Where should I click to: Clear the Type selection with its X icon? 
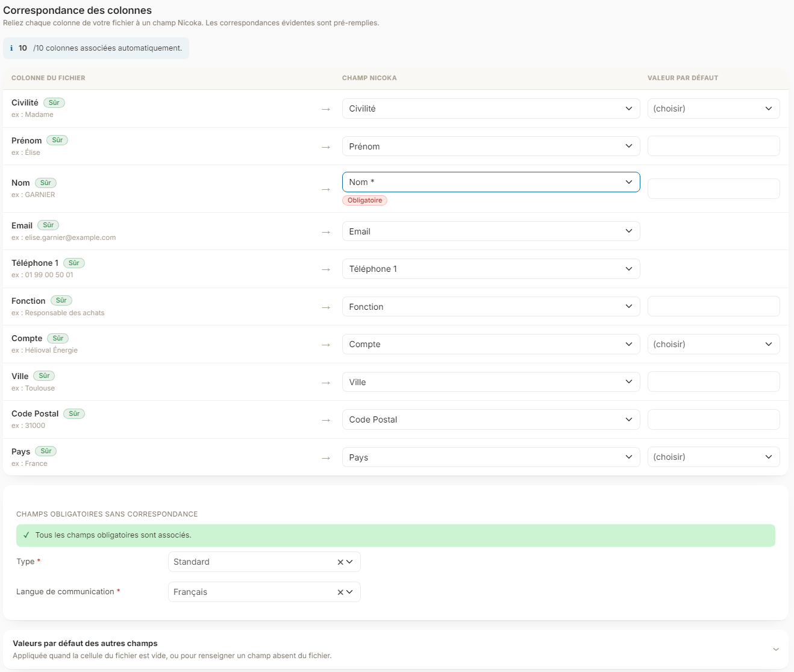340,562
